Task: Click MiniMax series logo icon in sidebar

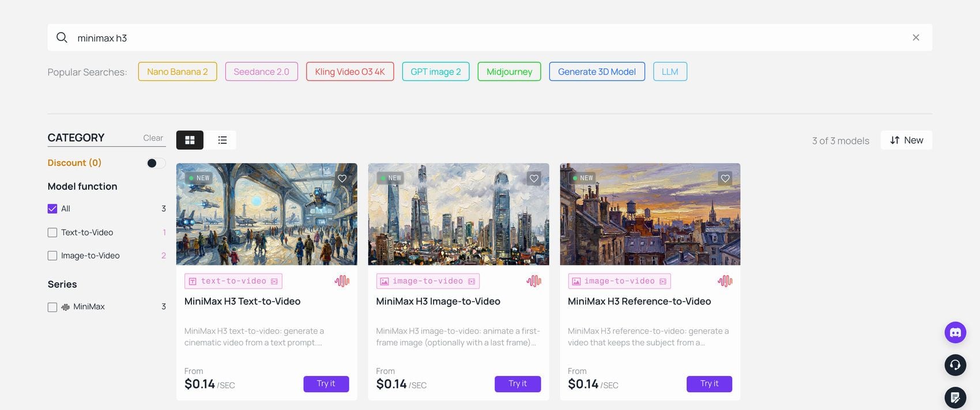Action: (x=65, y=307)
